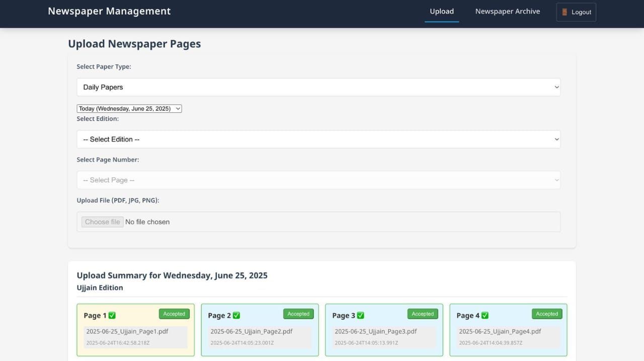The width and height of the screenshot is (644, 361).
Task: Switch to the Upload tab
Action: coord(442,12)
